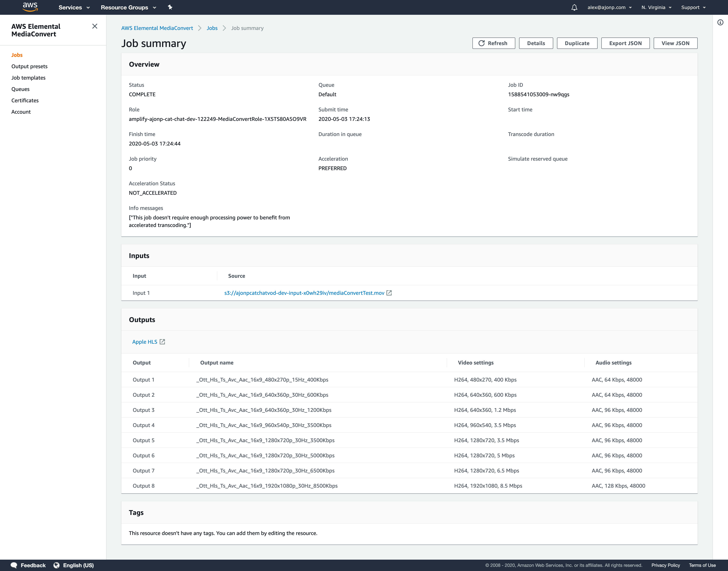Click the View JSON button

click(x=675, y=43)
